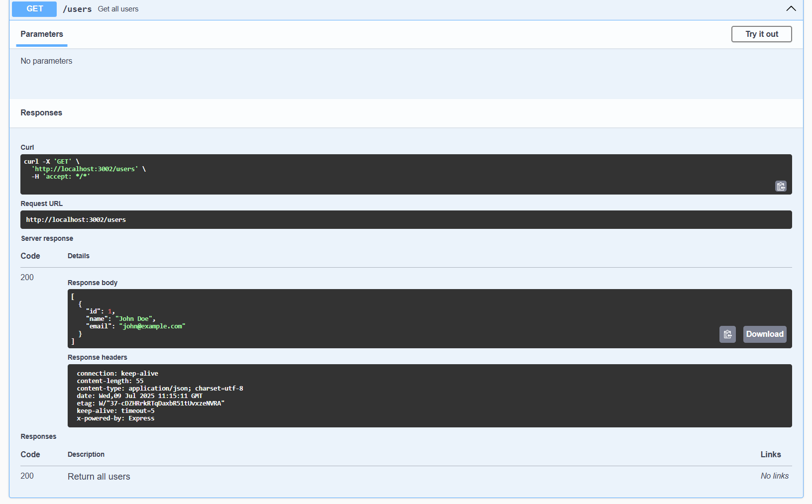
Task: Select the email value john@example.com
Action: (152, 326)
